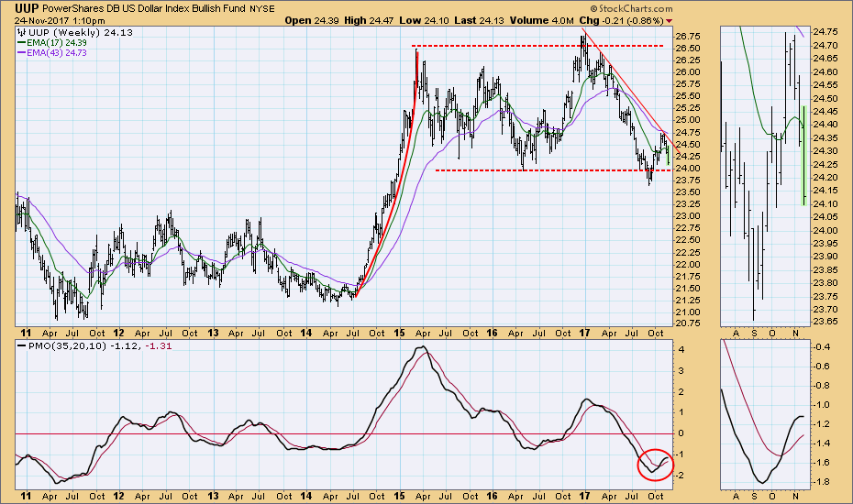
Task: Click year 17 on the PMO panel time axis
Action: [x=584, y=496]
